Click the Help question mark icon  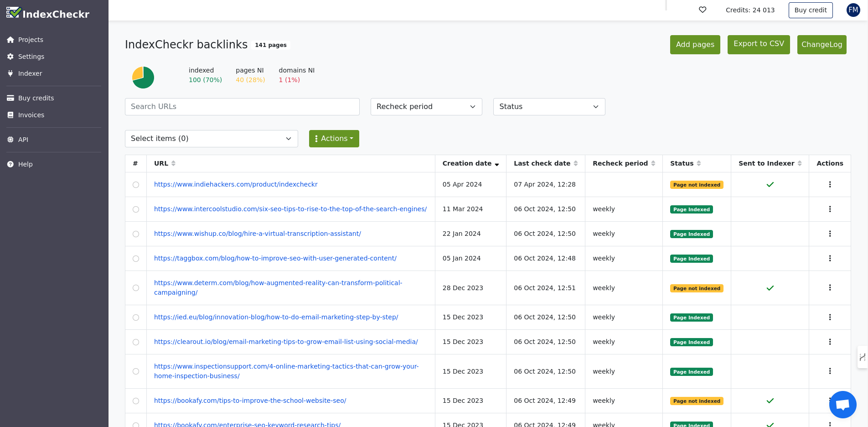pos(10,164)
